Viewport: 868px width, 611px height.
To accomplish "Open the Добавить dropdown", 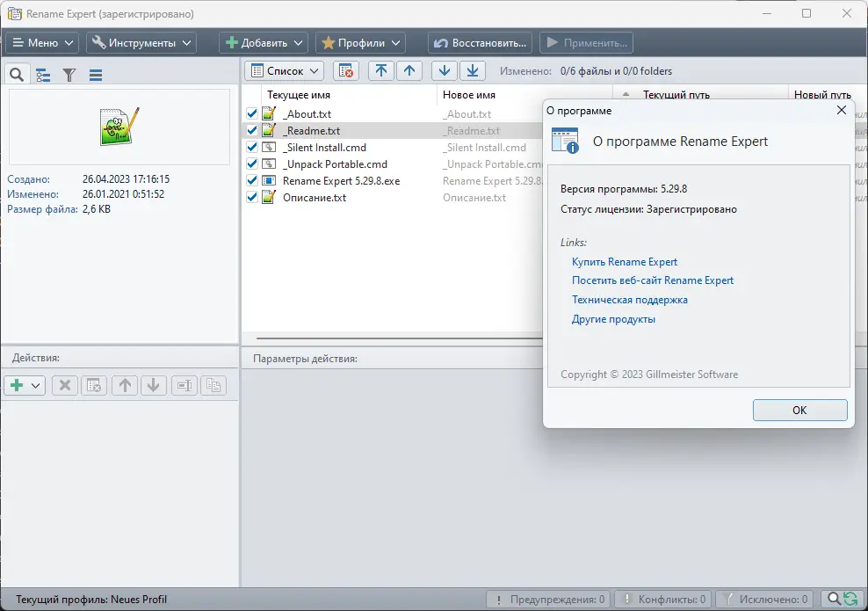I will 264,43.
